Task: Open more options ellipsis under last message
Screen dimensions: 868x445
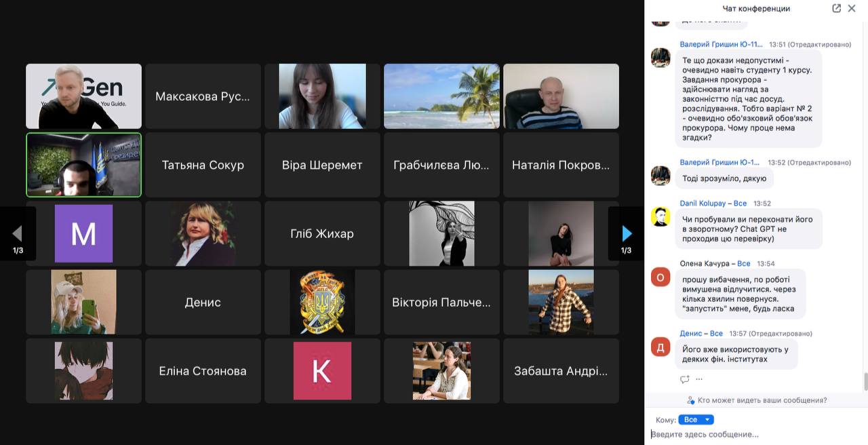Action: [x=699, y=379]
